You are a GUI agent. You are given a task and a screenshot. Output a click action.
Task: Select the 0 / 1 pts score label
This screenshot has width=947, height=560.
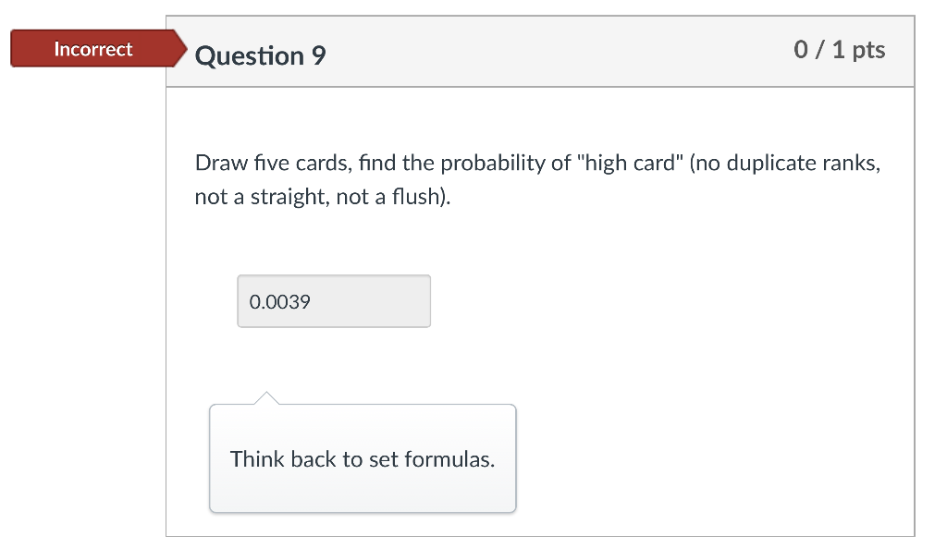[x=842, y=51]
